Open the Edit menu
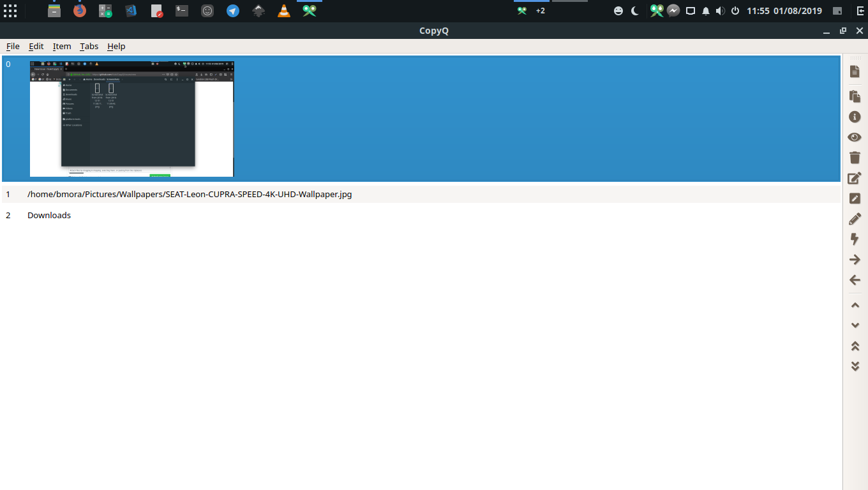This screenshot has width=868, height=490. [36, 46]
